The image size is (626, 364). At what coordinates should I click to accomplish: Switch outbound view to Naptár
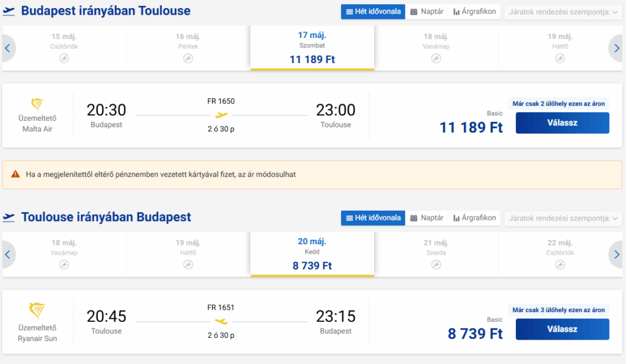coord(427,12)
